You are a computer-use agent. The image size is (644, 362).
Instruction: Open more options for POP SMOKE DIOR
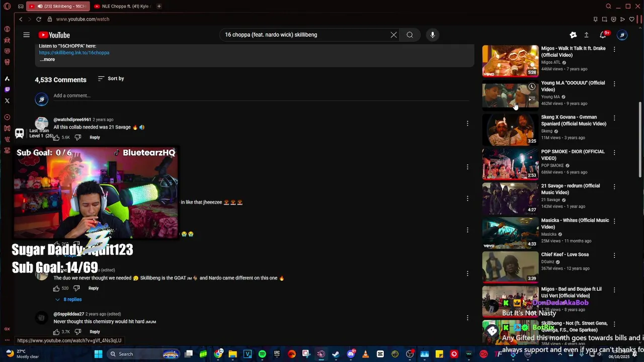(614, 152)
